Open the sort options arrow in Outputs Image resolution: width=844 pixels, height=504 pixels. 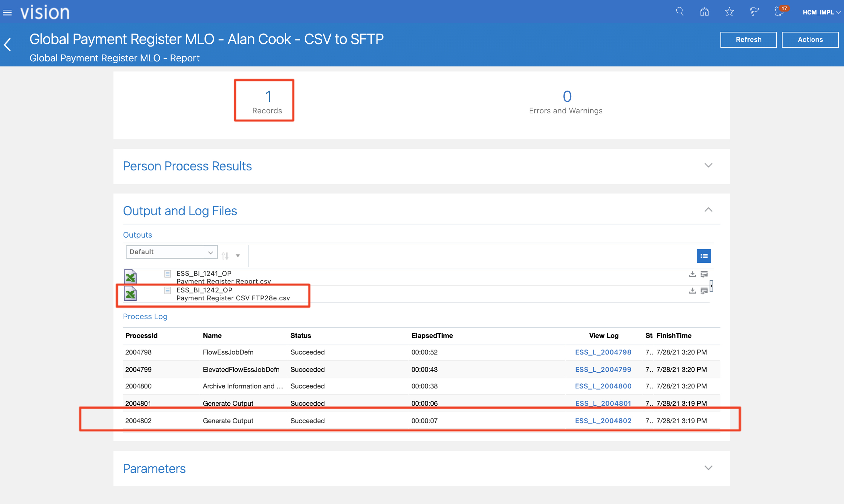pyautogui.click(x=238, y=256)
